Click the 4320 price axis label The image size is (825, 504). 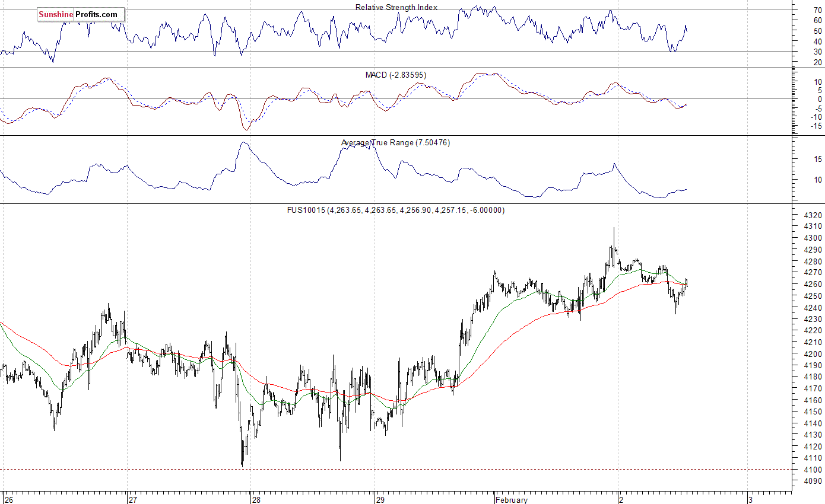click(814, 215)
